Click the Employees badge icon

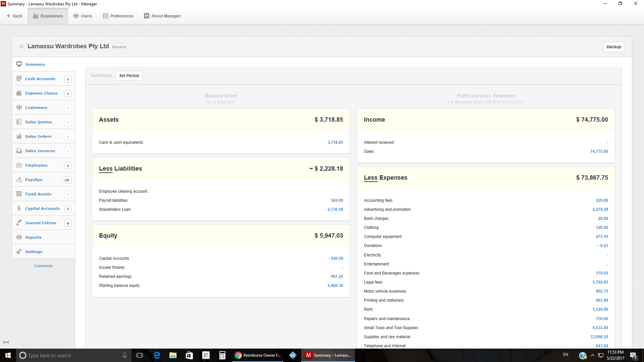coord(19,165)
